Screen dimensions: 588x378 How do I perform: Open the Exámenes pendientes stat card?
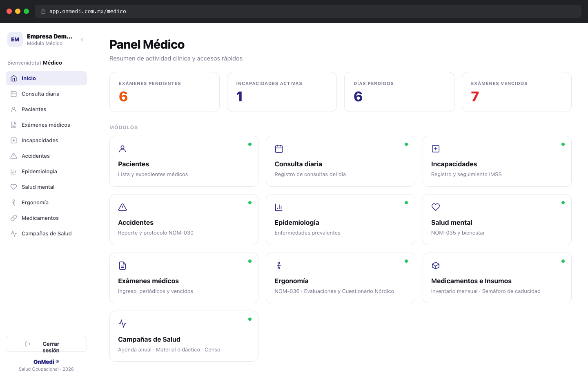pos(165,92)
